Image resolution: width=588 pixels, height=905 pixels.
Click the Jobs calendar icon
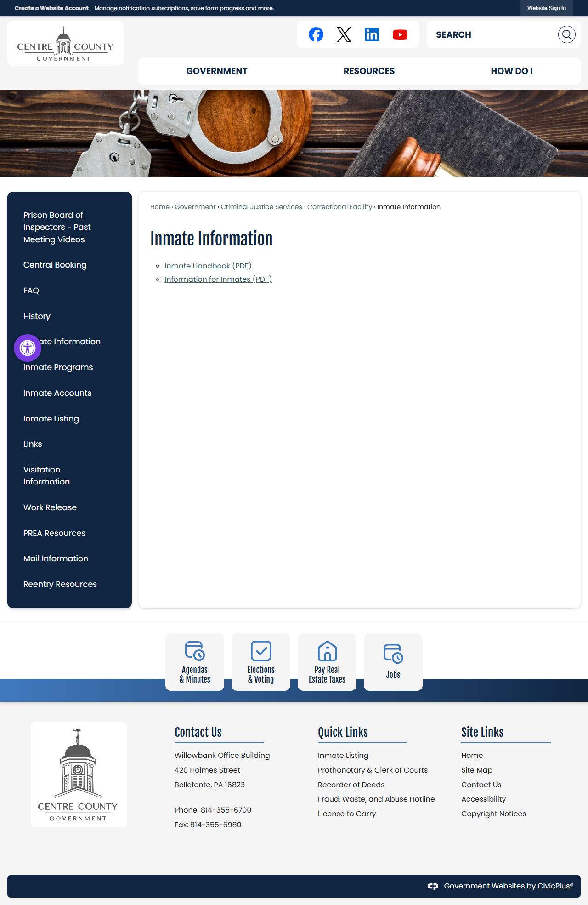(x=393, y=654)
